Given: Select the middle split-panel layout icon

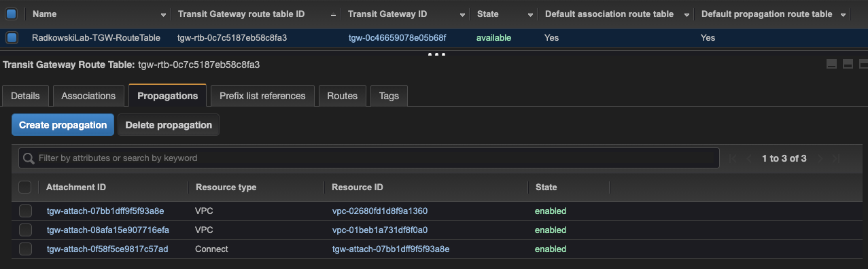Looking at the screenshot, I should pos(848,64).
